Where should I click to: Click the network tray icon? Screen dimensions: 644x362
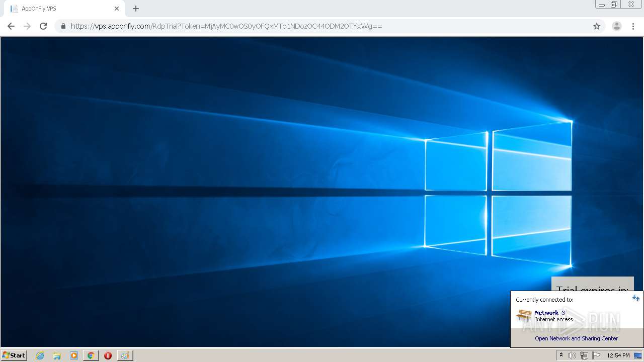pyautogui.click(x=584, y=355)
